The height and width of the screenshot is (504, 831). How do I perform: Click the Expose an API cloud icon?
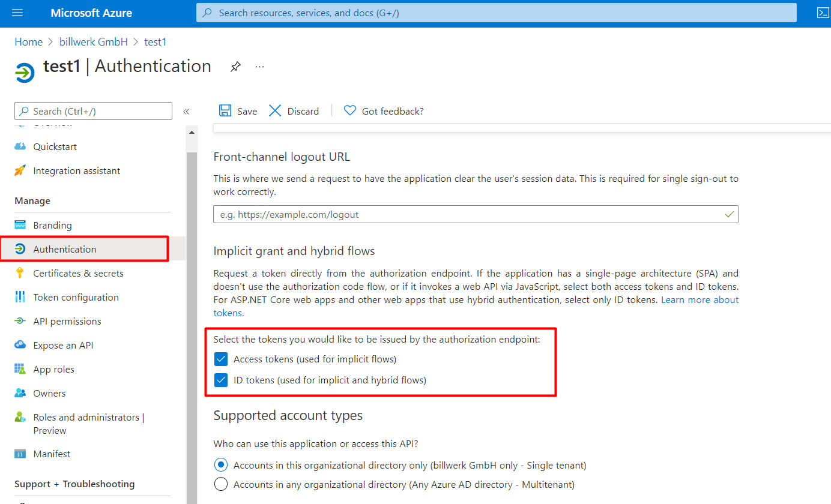click(x=20, y=345)
